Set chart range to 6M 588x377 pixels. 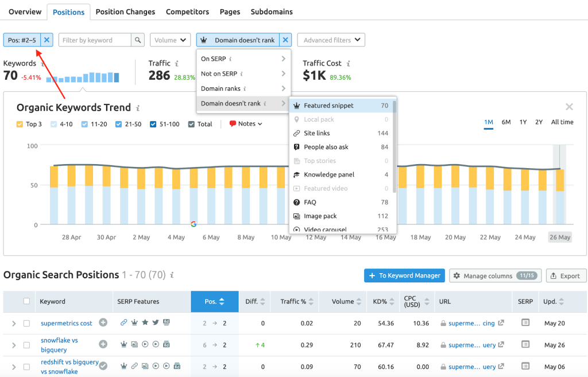[x=506, y=122]
